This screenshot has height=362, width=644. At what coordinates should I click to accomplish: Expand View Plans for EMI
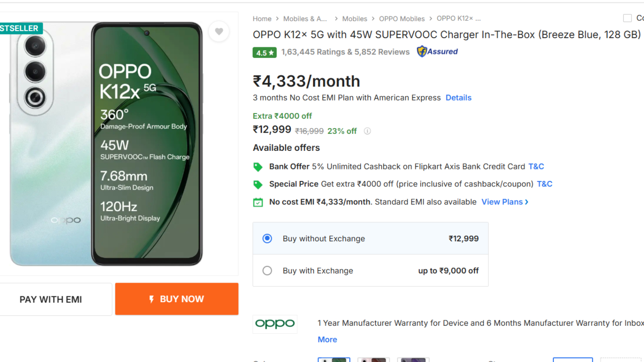505,202
